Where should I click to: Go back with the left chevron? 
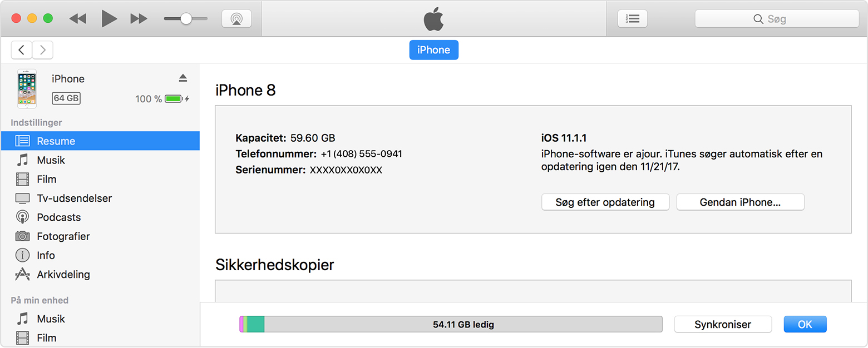point(21,50)
